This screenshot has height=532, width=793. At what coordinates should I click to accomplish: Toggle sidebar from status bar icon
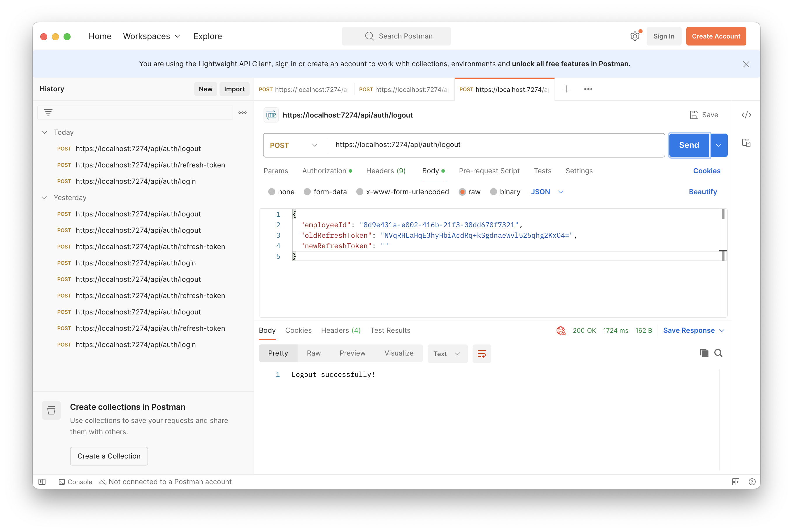[42, 482]
